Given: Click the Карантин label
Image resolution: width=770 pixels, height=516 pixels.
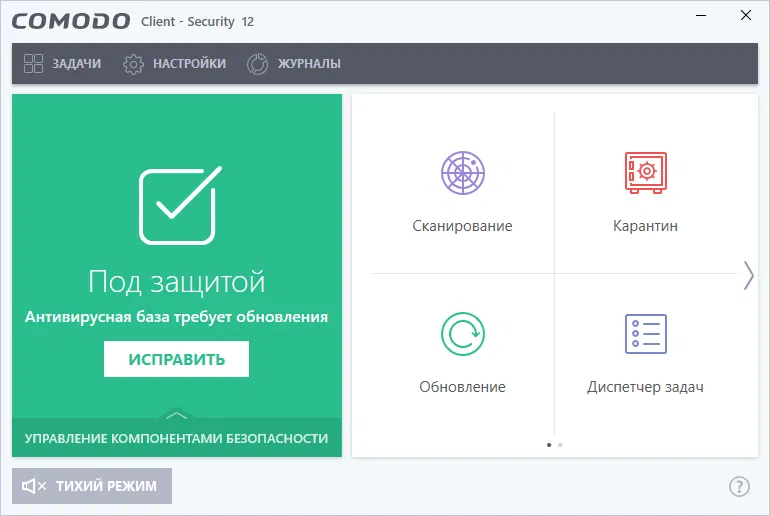Looking at the screenshot, I should click(645, 226).
